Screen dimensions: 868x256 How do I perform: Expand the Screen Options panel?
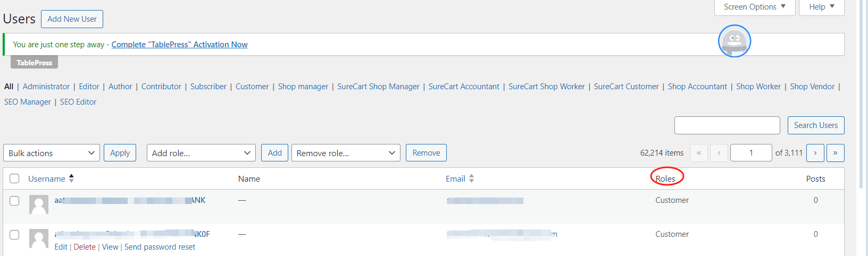(x=754, y=7)
